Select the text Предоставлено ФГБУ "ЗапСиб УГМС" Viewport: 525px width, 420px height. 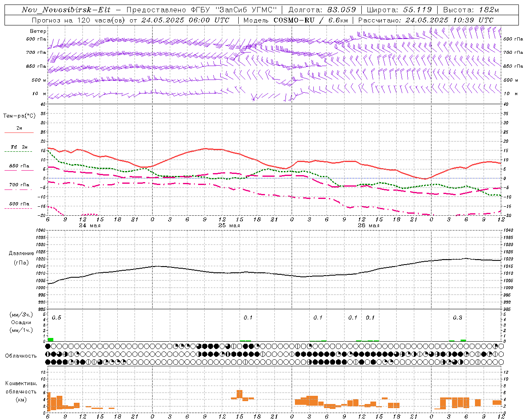tap(202, 10)
